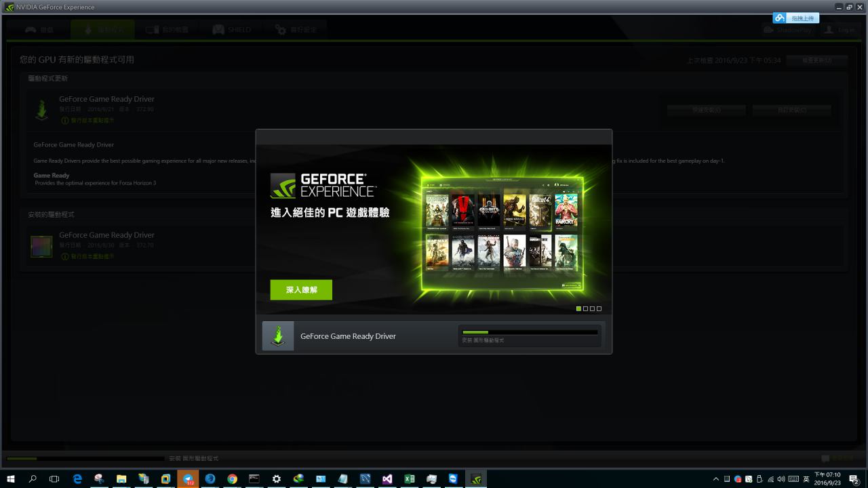The width and height of the screenshot is (868, 488).
Task: Open the Windows Start menu
Action: [11, 479]
